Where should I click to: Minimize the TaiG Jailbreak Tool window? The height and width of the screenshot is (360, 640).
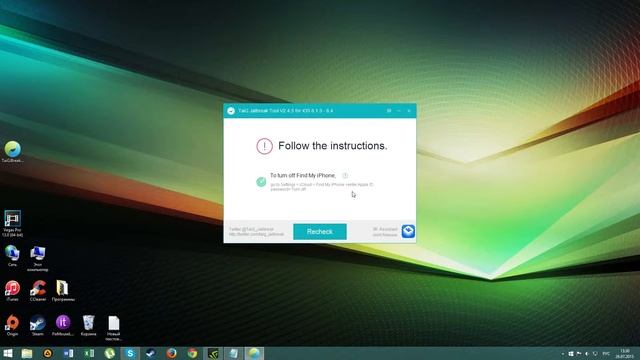[x=399, y=111]
